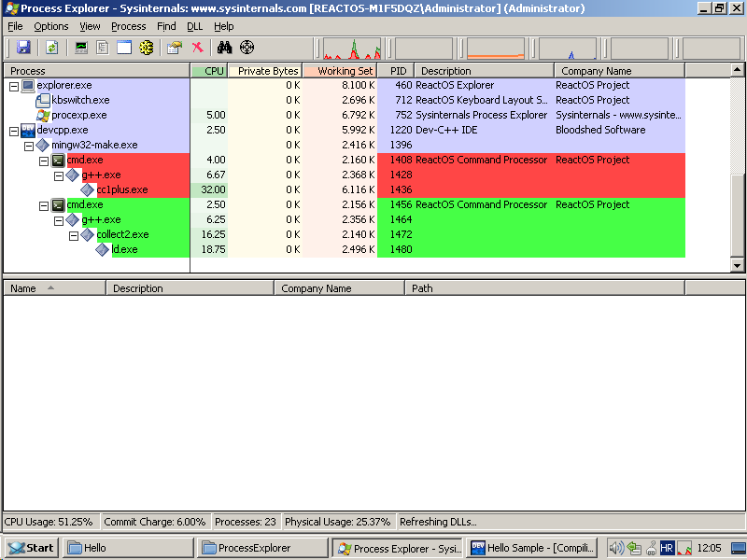Collapse the red cmd.exe tree node
Viewport: 747px width, 560px height.
point(44,161)
